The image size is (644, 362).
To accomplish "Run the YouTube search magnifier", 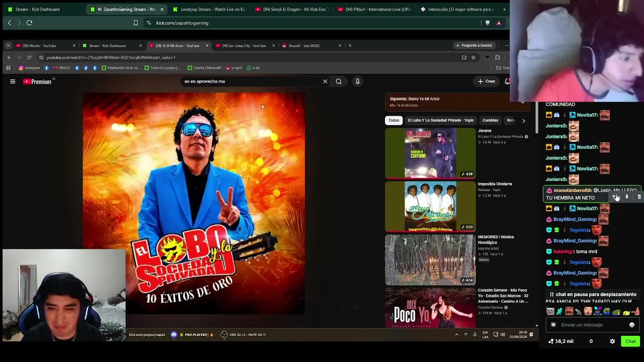I will 339,81.
